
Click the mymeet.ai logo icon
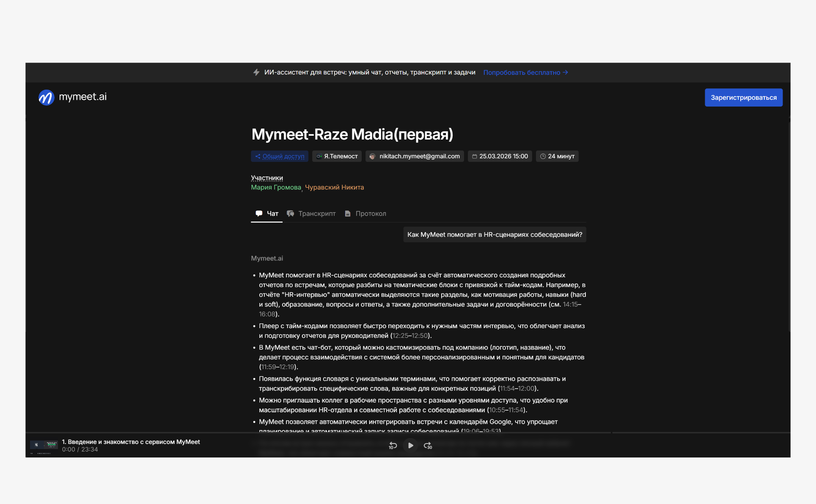coord(47,97)
